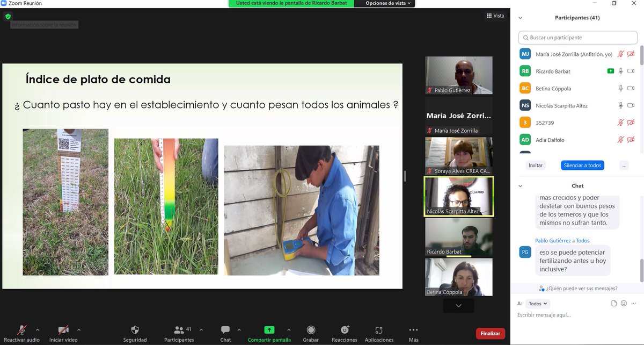644x345 pixels.
Task: Open the Opciones de vista dropdown
Action: (x=389, y=3)
